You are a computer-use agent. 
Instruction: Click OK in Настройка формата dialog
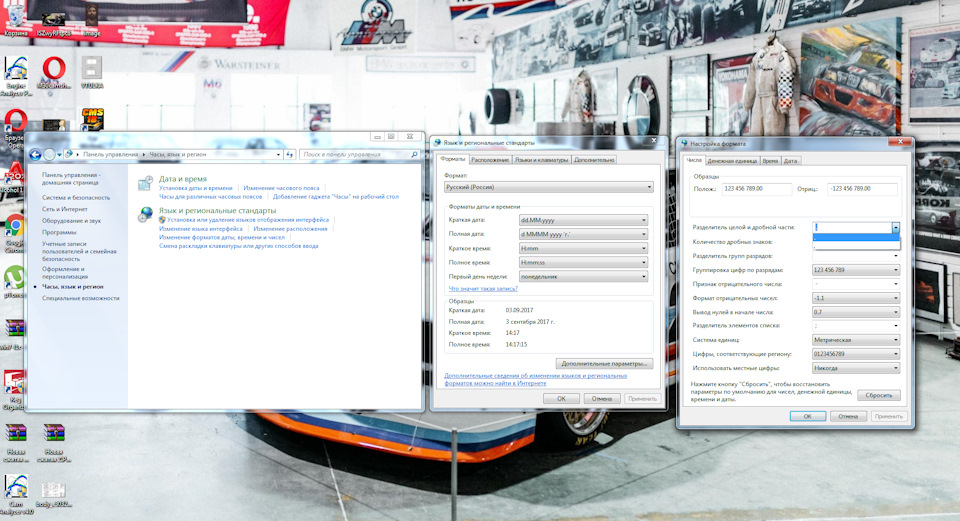[808, 416]
